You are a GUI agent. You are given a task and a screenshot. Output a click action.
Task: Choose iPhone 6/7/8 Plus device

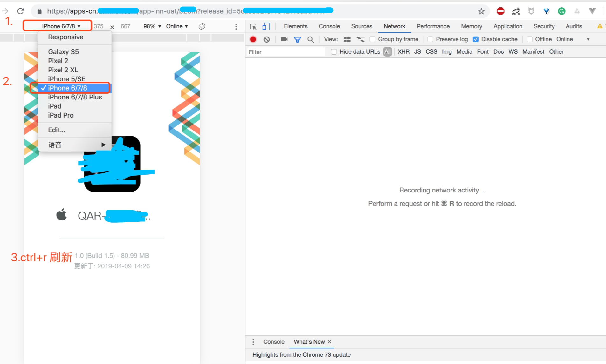point(75,97)
